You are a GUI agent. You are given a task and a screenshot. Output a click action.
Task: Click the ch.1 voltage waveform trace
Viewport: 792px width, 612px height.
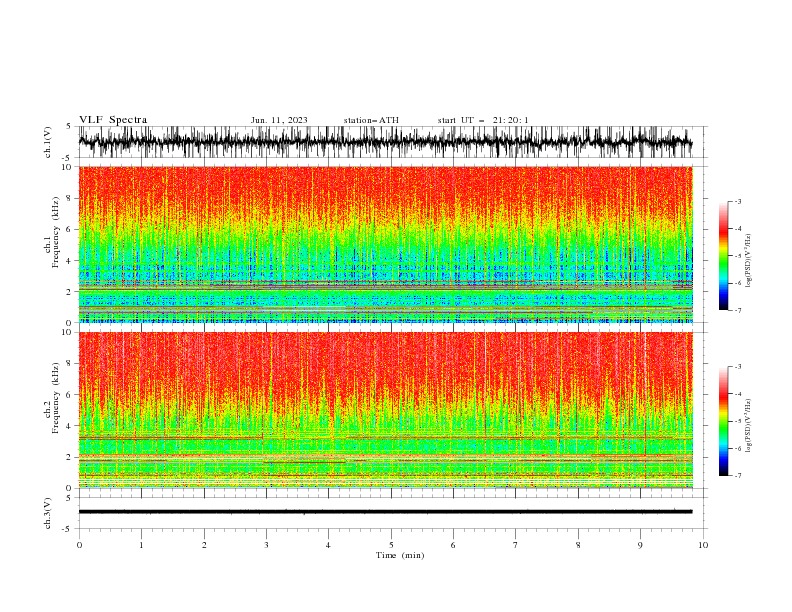coord(385,142)
